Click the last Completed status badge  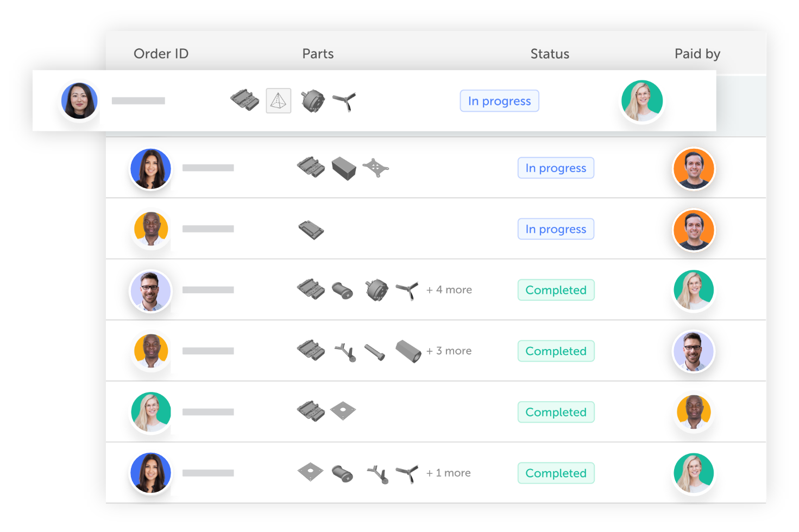(556, 473)
